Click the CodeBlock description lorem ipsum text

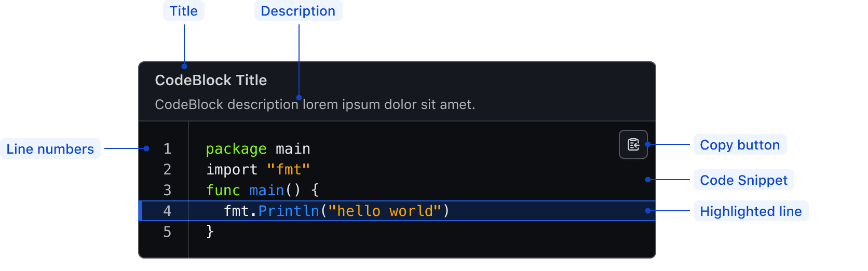[315, 105]
